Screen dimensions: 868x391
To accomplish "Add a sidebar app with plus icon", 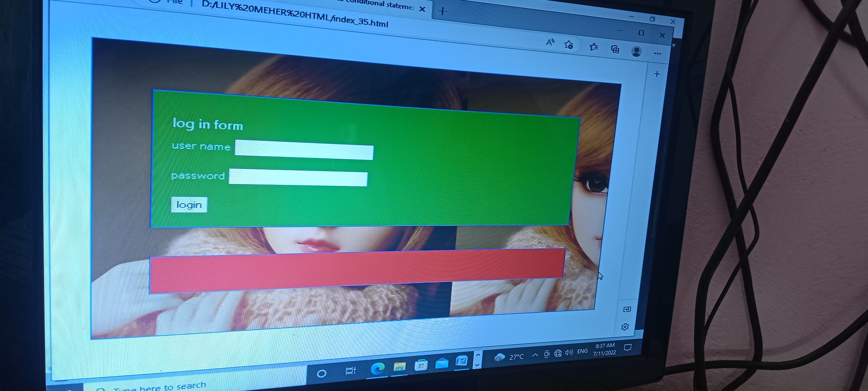I will 657,74.
